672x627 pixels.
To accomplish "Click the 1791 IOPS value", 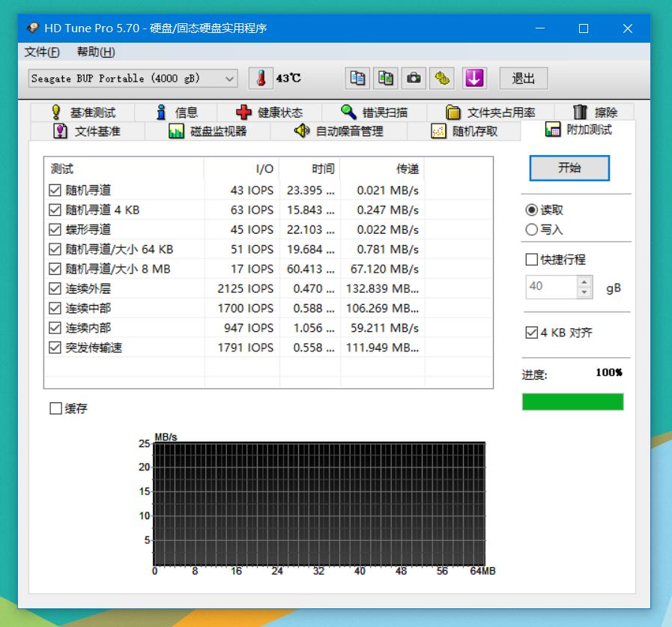I will [x=246, y=348].
